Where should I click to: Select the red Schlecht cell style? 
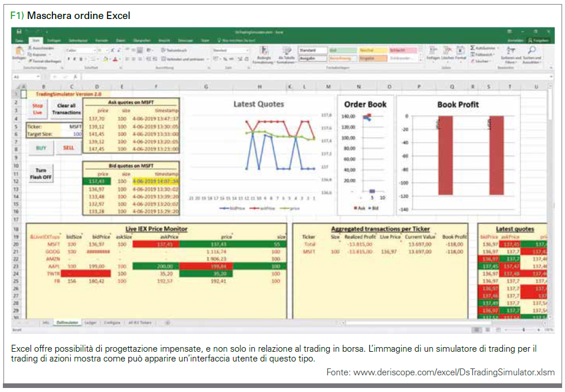403,50
